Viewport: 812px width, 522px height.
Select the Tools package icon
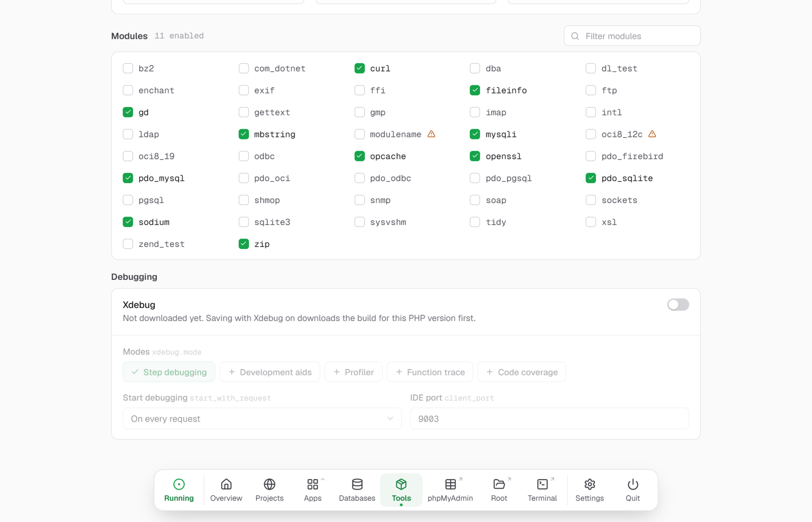[x=401, y=484]
